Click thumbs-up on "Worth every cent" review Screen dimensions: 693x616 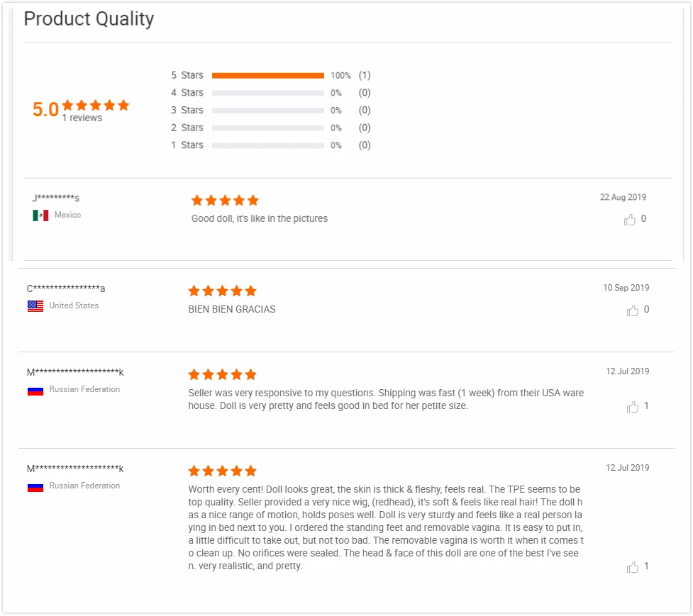[633, 567]
